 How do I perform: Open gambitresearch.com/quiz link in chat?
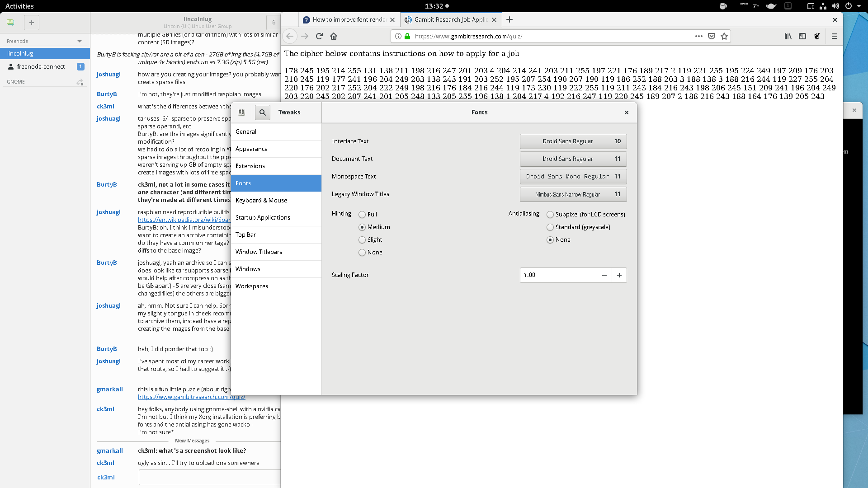[191, 397]
